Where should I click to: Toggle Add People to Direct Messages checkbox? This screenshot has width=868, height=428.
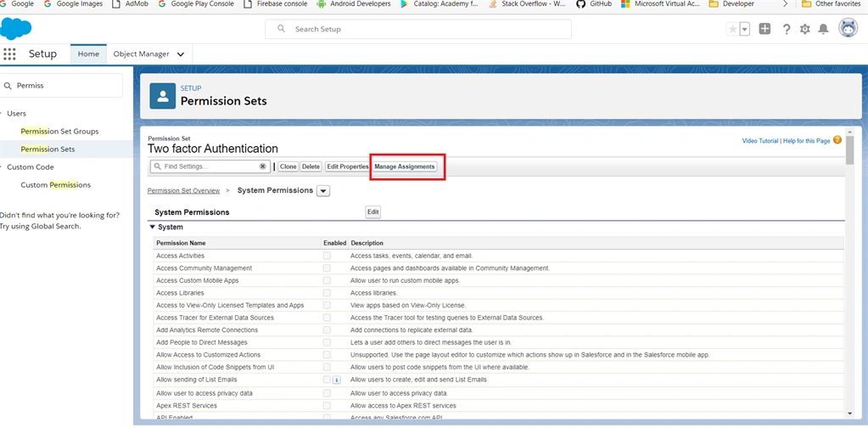[x=327, y=342]
